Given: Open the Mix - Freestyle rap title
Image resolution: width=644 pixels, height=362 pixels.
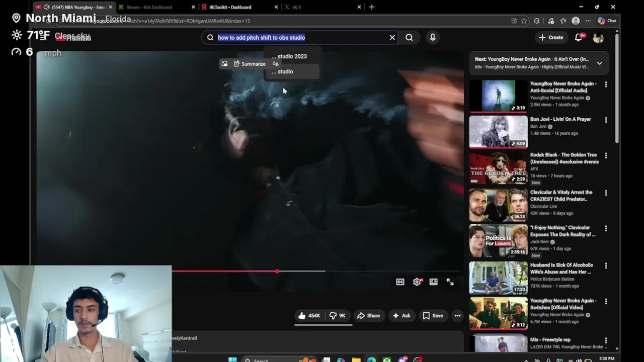Looking at the screenshot, I should pyautogui.click(x=550, y=340).
